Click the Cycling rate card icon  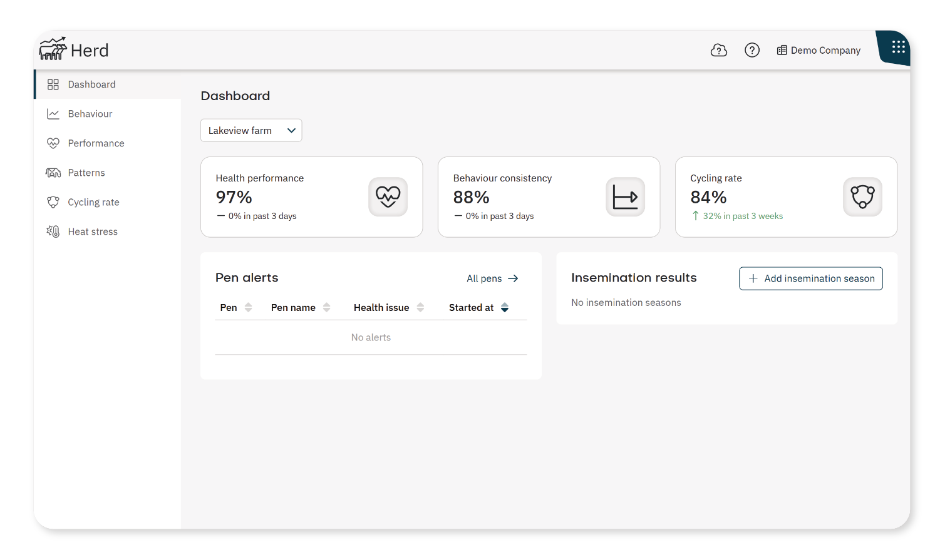click(x=863, y=197)
